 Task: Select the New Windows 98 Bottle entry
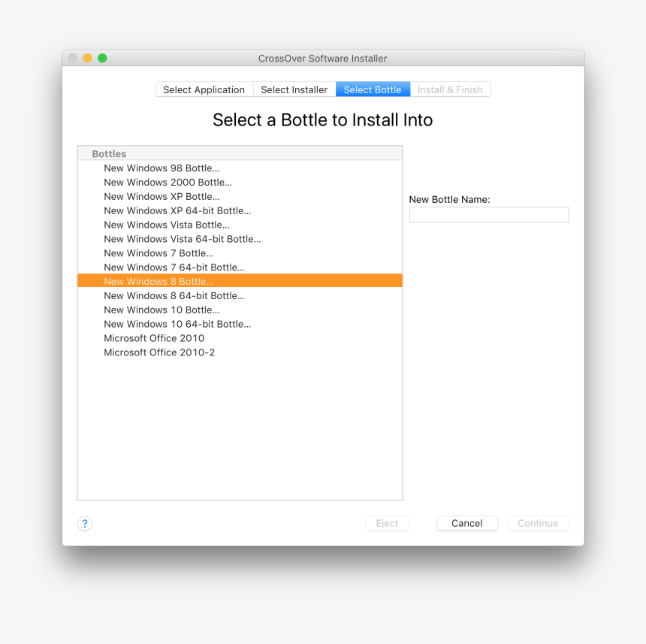tap(161, 168)
